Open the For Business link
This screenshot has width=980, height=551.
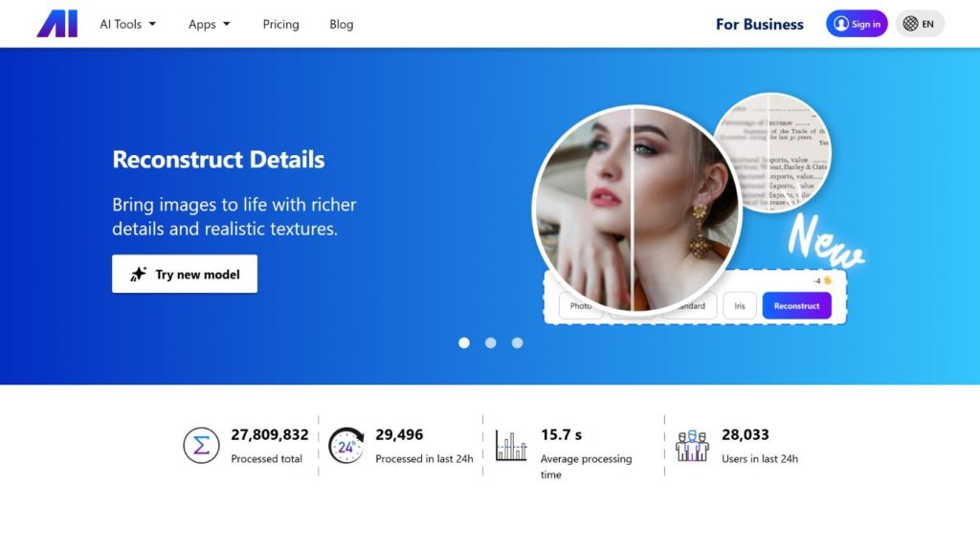click(x=759, y=24)
